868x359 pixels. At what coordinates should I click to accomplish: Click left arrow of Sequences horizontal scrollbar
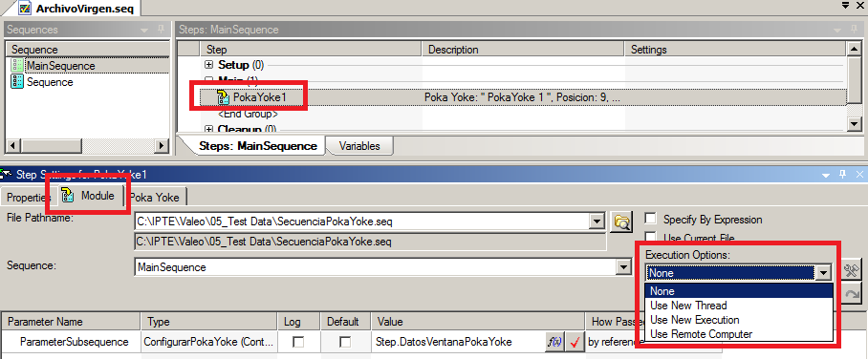pos(13,146)
